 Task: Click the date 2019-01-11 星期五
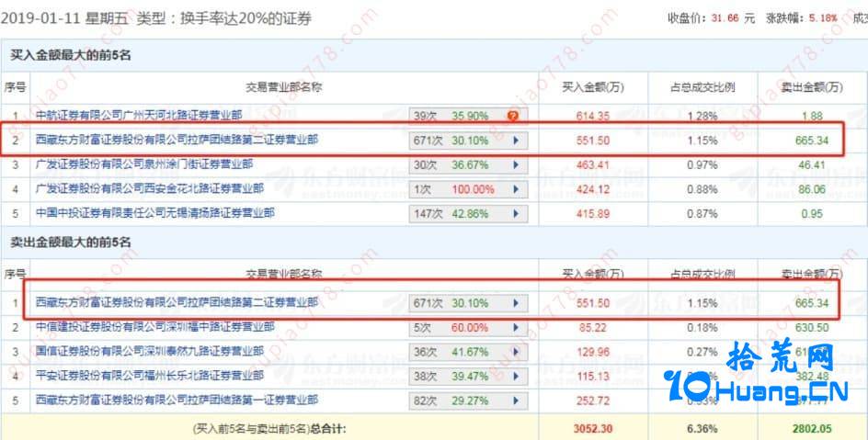pyautogui.click(x=64, y=18)
